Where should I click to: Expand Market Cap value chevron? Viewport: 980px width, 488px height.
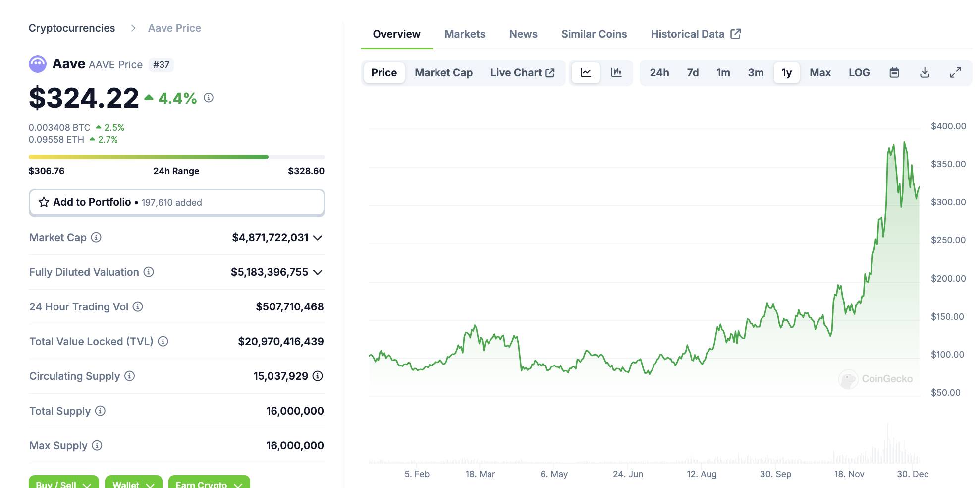[318, 238]
